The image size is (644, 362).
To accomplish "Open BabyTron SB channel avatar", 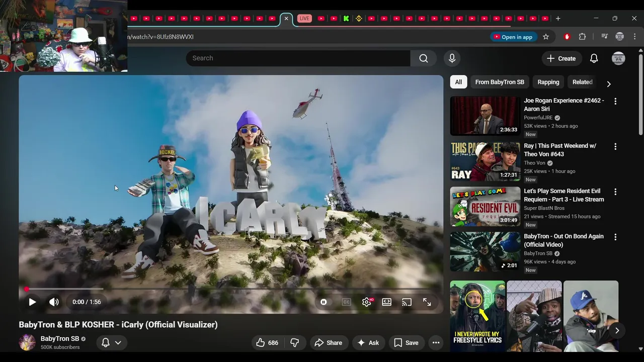I will pos(27,342).
